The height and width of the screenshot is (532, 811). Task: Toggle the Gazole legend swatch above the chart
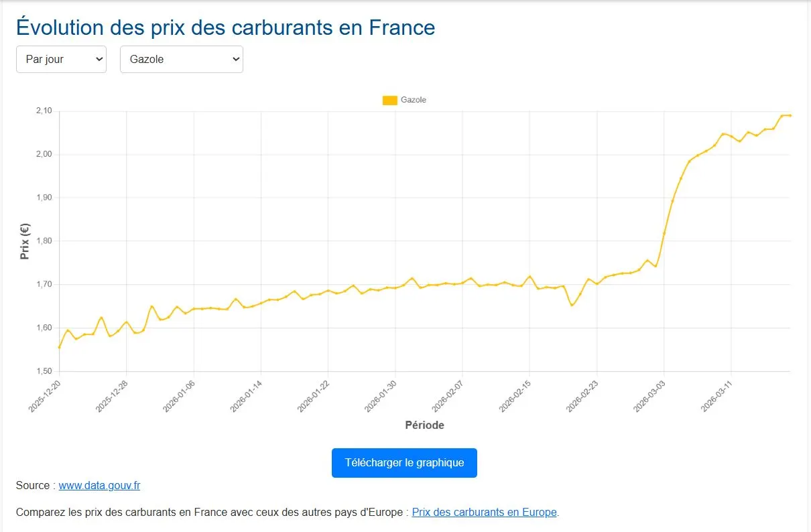tap(389, 99)
